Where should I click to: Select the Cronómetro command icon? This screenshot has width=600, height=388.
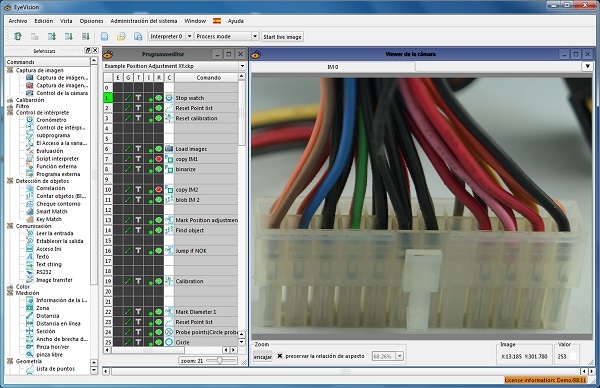coord(30,120)
